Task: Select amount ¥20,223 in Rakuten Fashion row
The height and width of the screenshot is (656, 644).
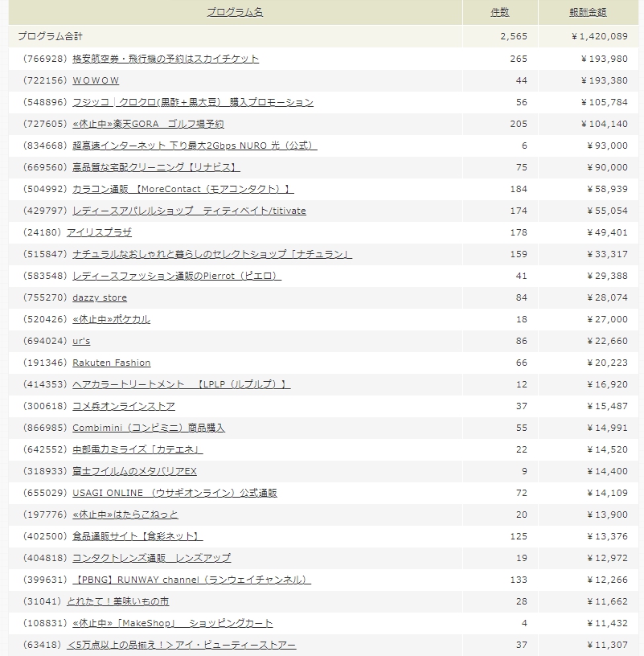Action: pos(607,363)
